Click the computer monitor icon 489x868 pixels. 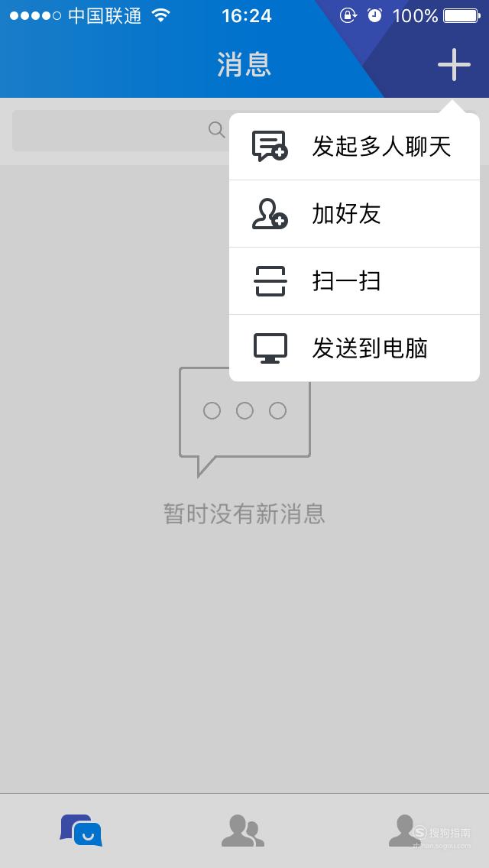click(270, 348)
